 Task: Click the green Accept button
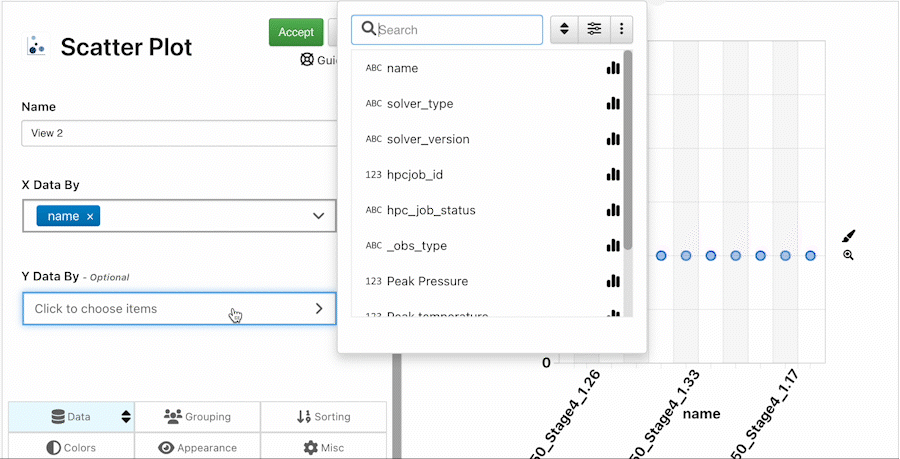click(x=296, y=32)
